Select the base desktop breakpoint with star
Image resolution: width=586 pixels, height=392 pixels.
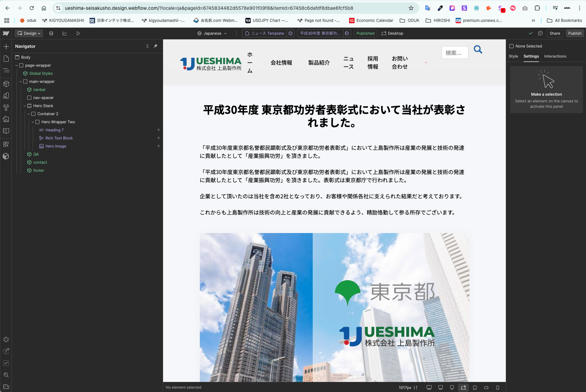(x=463, y=387)
